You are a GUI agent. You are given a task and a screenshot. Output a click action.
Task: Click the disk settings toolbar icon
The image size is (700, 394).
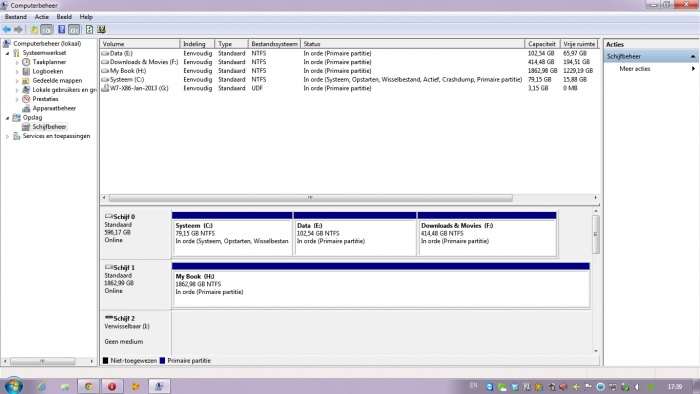point(102,29)
